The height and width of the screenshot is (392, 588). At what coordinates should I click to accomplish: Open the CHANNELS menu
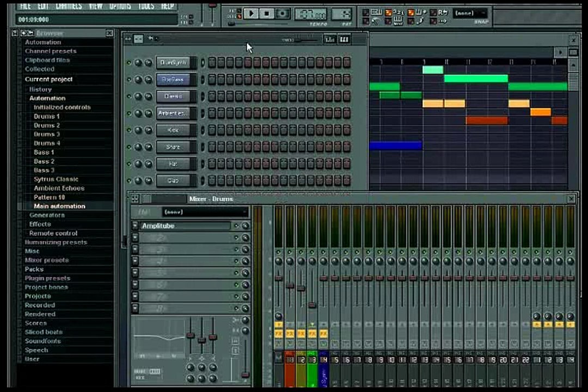coord(69,6)
